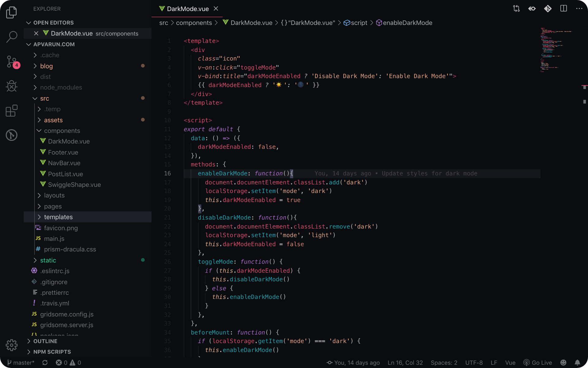
Task: Click the Run and Debug icon in sidebar
Action: 11,86
